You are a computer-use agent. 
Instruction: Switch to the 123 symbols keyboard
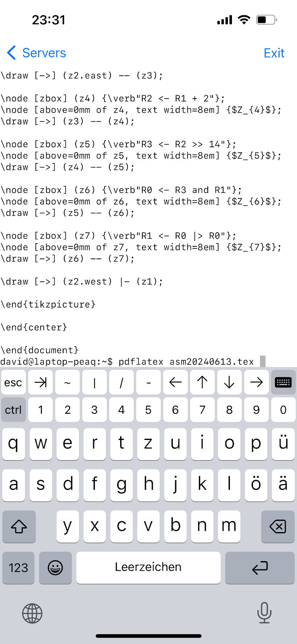point(18,568)
